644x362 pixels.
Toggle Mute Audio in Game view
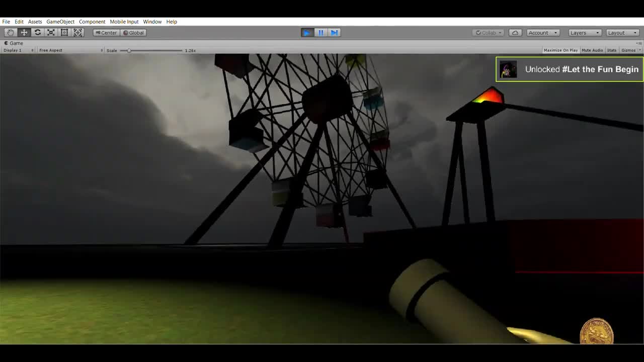click(x=592, y=50)
